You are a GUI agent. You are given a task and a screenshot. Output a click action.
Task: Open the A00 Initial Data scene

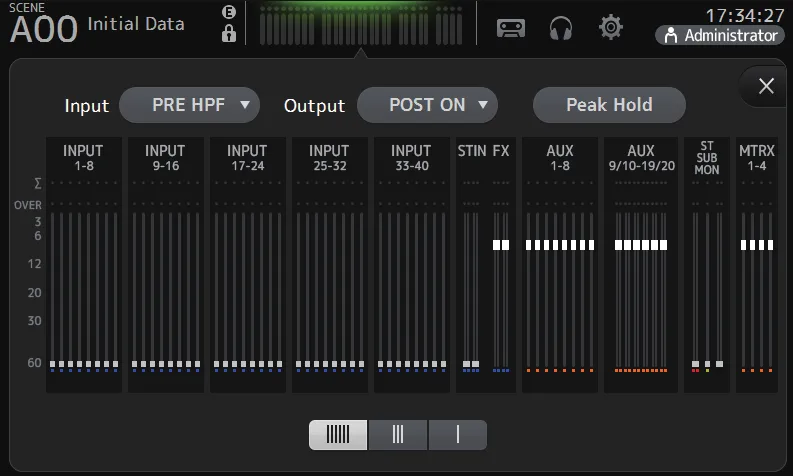point(97,24)
